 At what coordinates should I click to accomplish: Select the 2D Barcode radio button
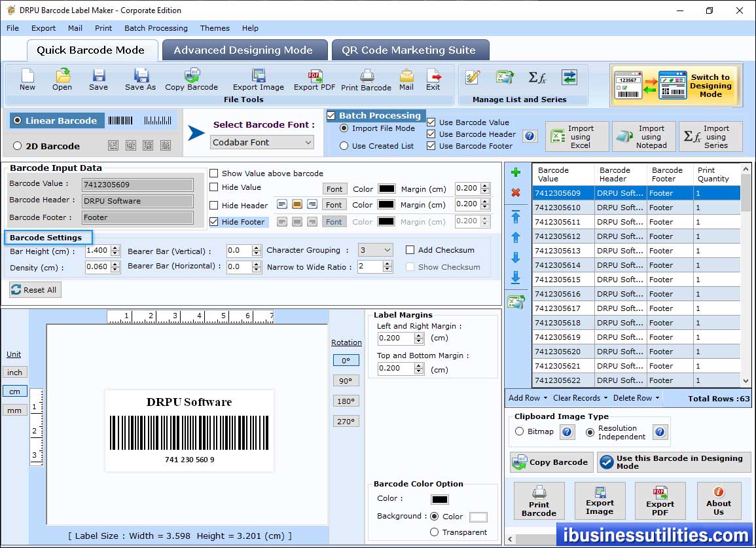pyautogui.click(x=18, y=146)
